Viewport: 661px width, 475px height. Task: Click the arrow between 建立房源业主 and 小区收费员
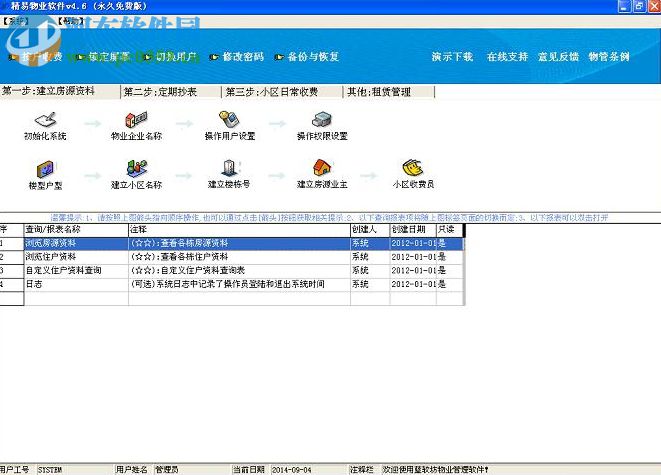368,175
